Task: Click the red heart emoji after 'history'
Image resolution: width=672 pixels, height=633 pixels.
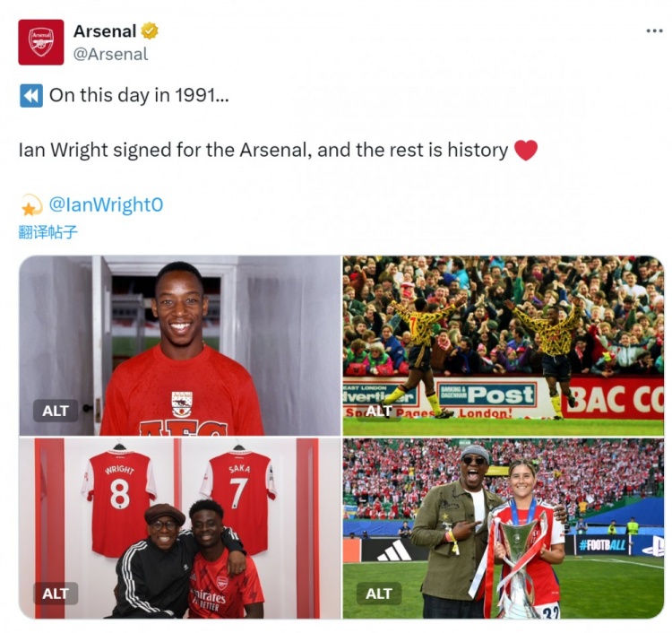Action: pyautogui.click(x=525, y=151)
